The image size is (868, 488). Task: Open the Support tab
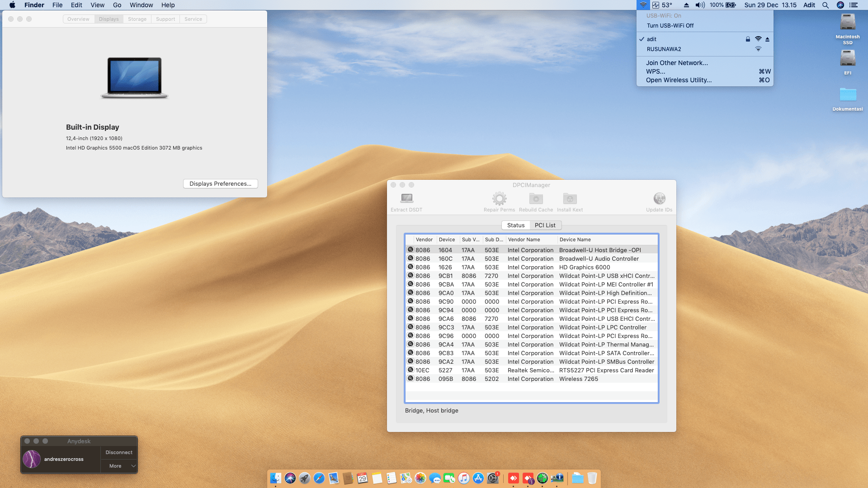pyautogui.click(x=165, y=19)
